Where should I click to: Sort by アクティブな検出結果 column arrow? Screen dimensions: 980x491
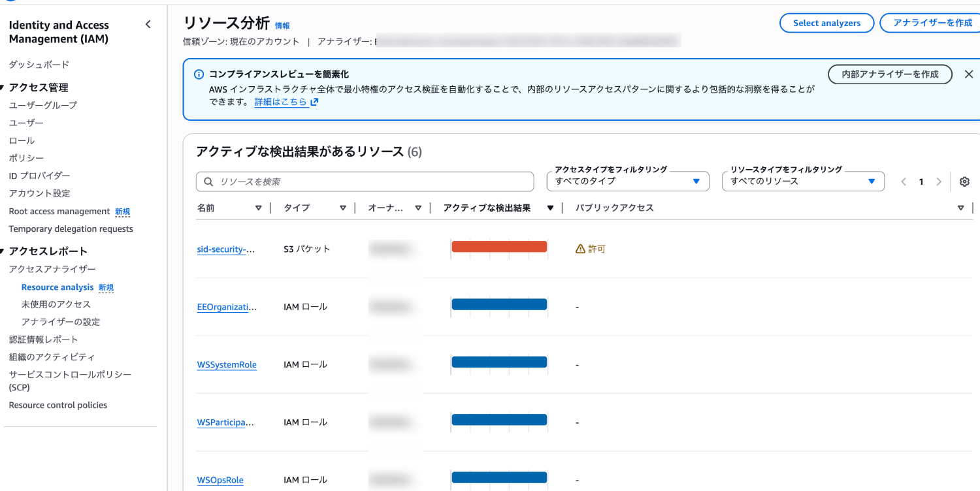(x=550, y=208)
